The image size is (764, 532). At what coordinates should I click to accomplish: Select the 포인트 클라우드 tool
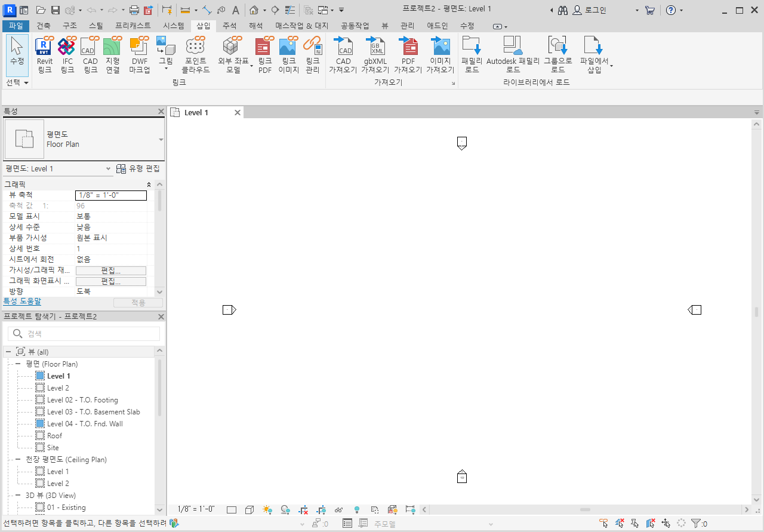pyautogui.click(x=196, y=55)
